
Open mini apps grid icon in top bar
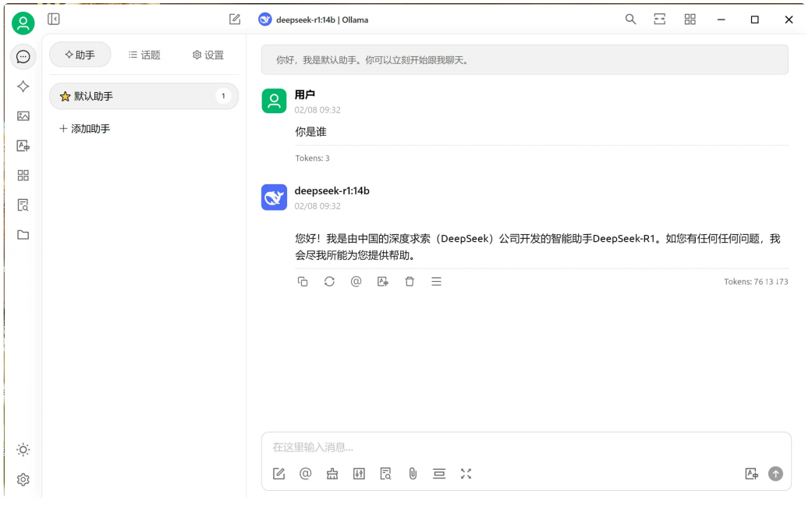tap(690, 20)
